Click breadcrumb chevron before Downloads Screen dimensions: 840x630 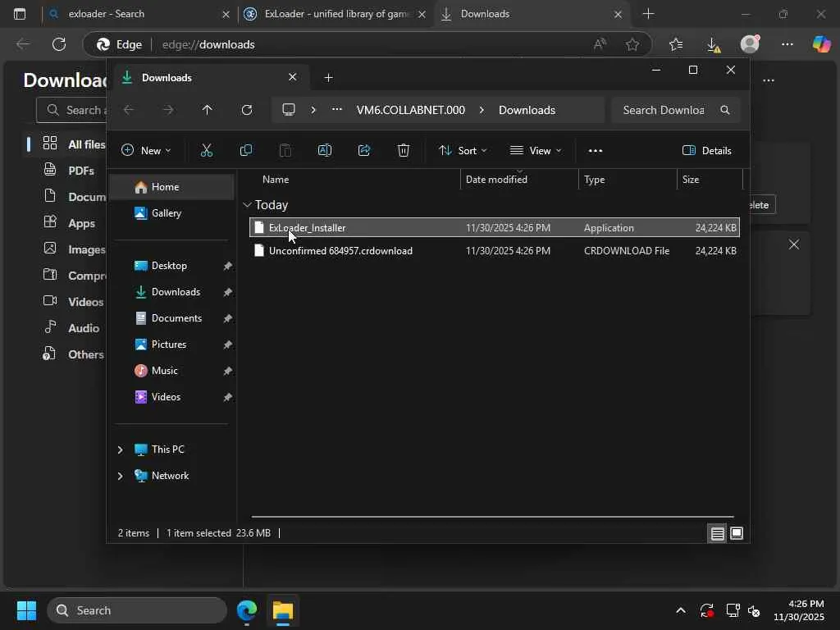pos(482,110)
